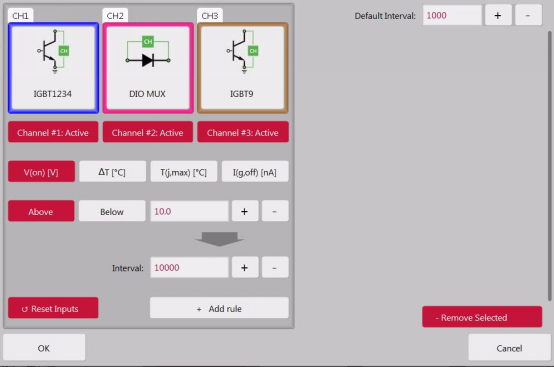Toggle Channel #2: Active
This screenshot has width=554, height=367.
(x=148, y=132)
